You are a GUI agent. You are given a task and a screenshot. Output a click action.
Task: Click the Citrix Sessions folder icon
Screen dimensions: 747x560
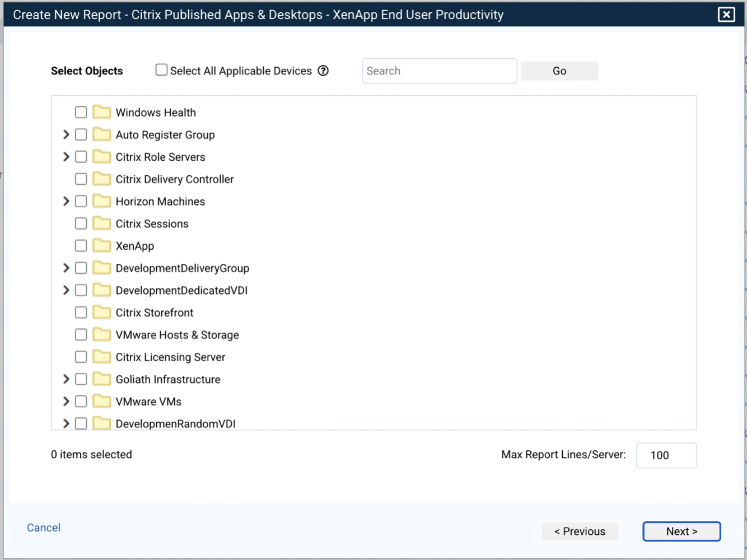point(101,223)
